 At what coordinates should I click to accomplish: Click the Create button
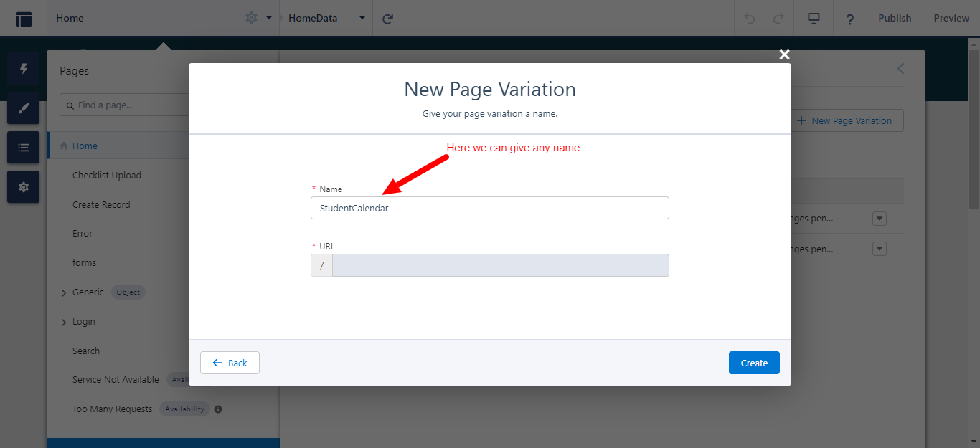[x=754, y=363]
